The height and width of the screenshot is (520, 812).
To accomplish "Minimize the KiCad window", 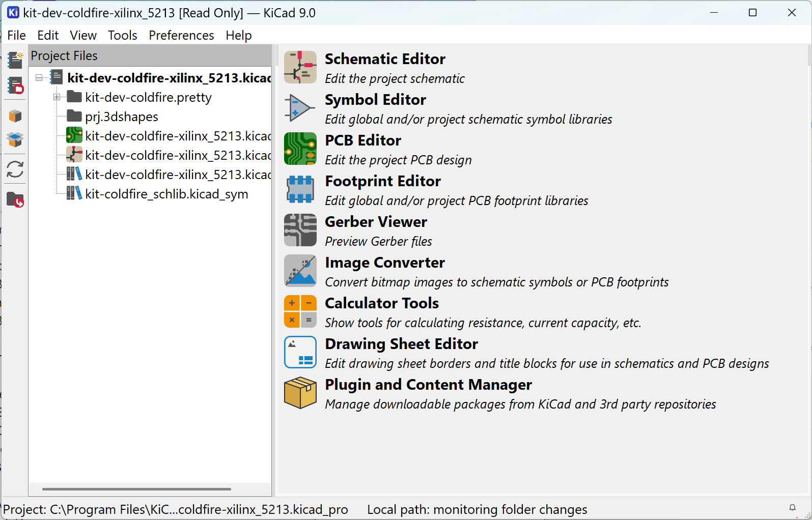I will click(x=714, y=12).
